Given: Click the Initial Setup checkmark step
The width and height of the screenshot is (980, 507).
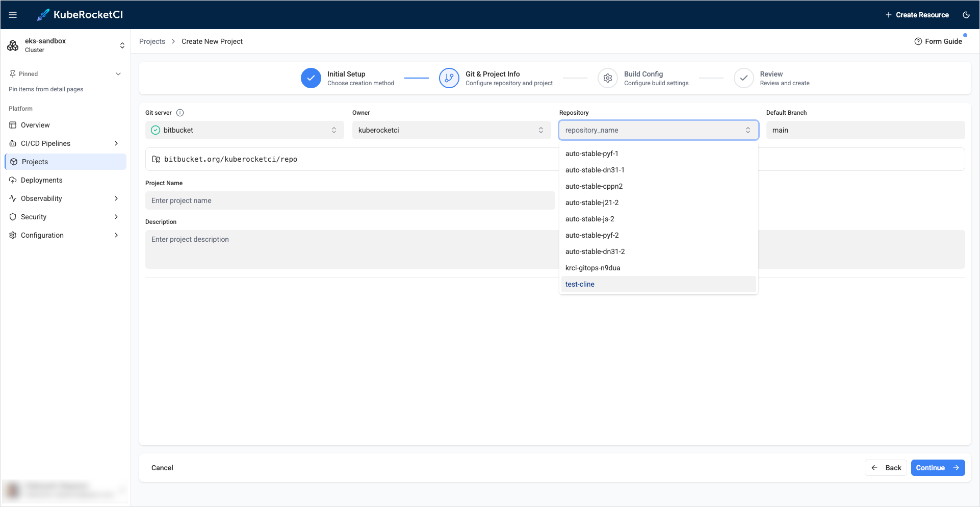Looking at the screenshot, I should tap(311, 78).
